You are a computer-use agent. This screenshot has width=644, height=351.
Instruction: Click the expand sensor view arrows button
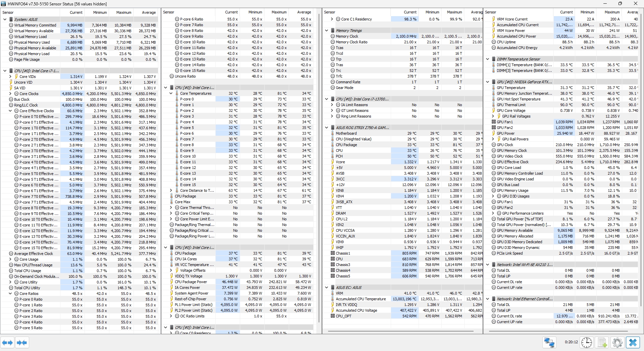click(7, 343)
